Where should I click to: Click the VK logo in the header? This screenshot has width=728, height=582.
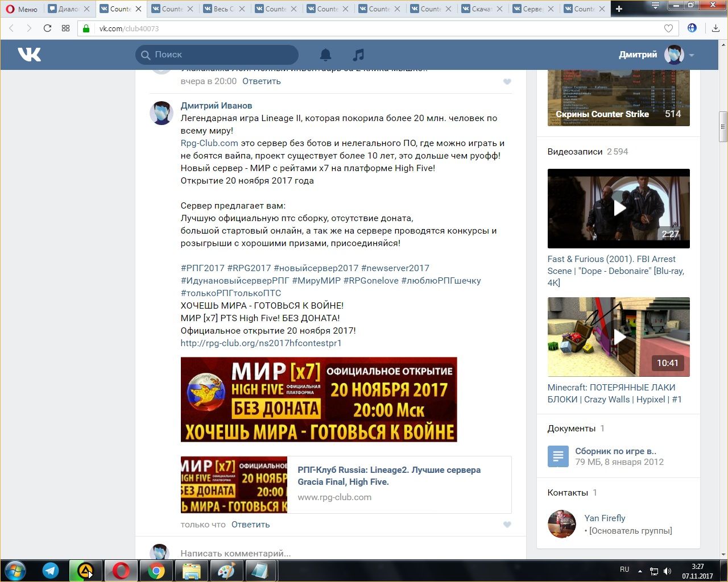pos(29,55)
